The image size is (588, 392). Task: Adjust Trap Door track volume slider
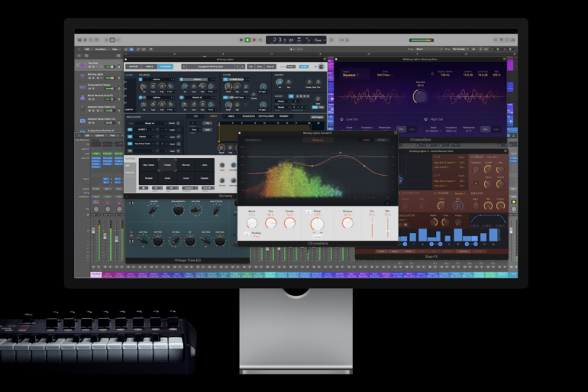coord(109,66)
